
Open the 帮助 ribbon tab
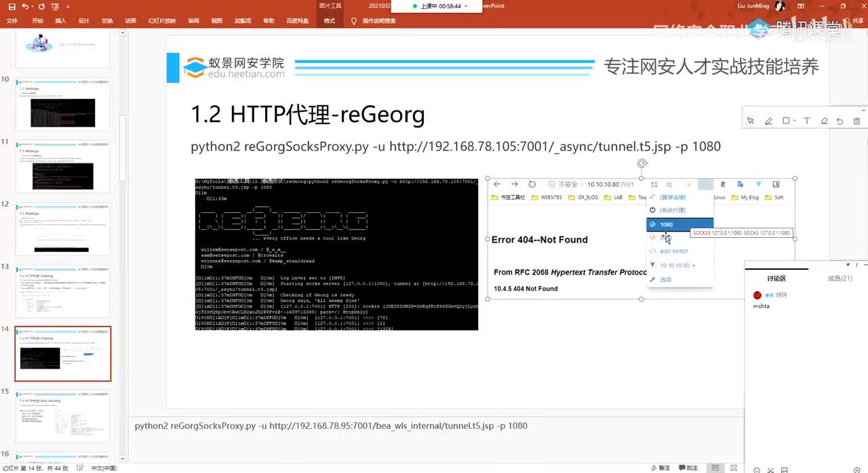269,21
